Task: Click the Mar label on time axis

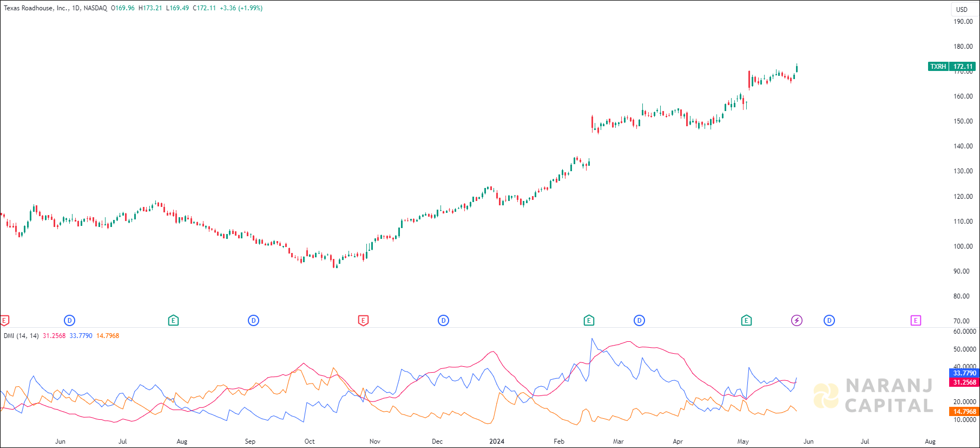Action: (619, 441)
